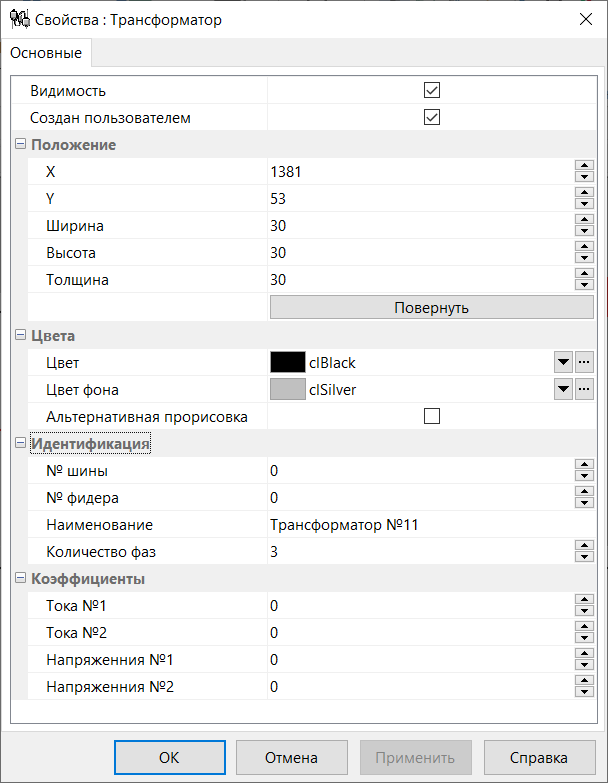Enable Альтернативная прорисовка checkbox

pyautogui.click(x=432, y=416)
